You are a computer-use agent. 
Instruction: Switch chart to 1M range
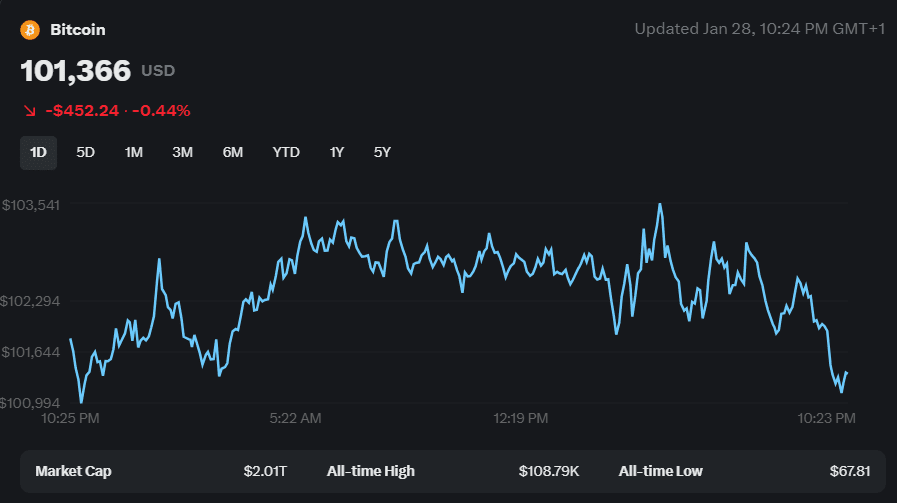coord(134,153)
